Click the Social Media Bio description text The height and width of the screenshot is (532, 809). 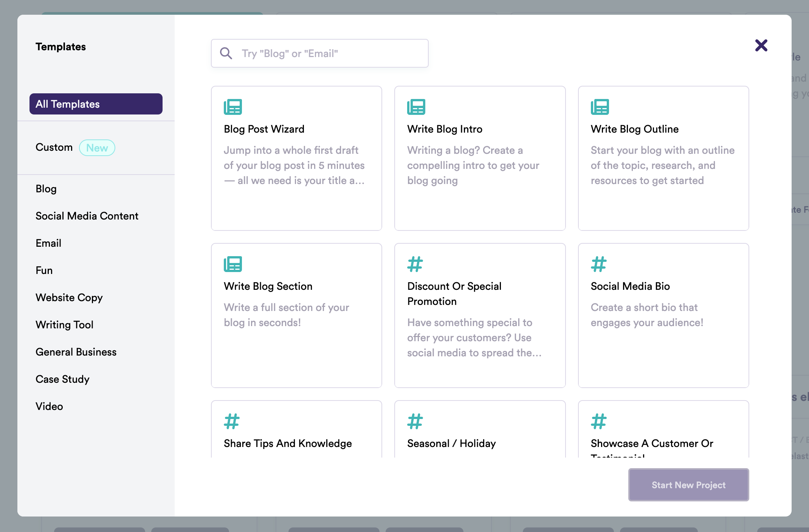(x=647, y=315)
